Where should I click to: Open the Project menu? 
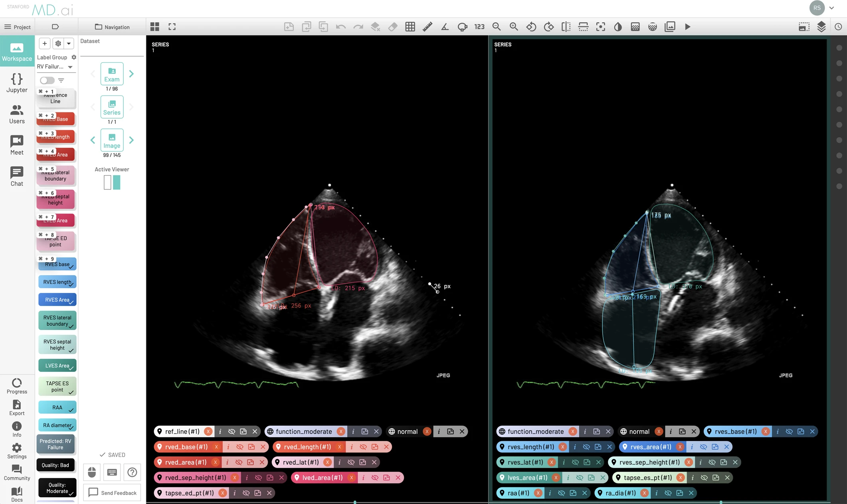pyautogui.click(x=17, y=27)
